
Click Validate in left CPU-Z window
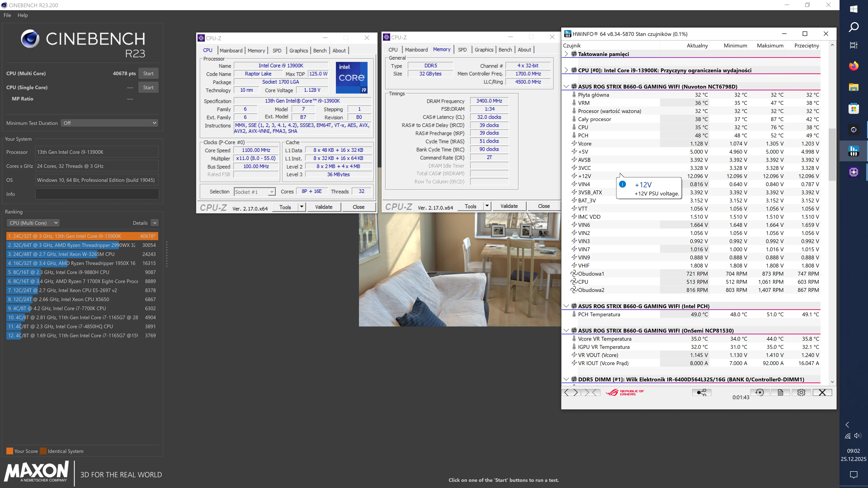[x=323, y=207]
